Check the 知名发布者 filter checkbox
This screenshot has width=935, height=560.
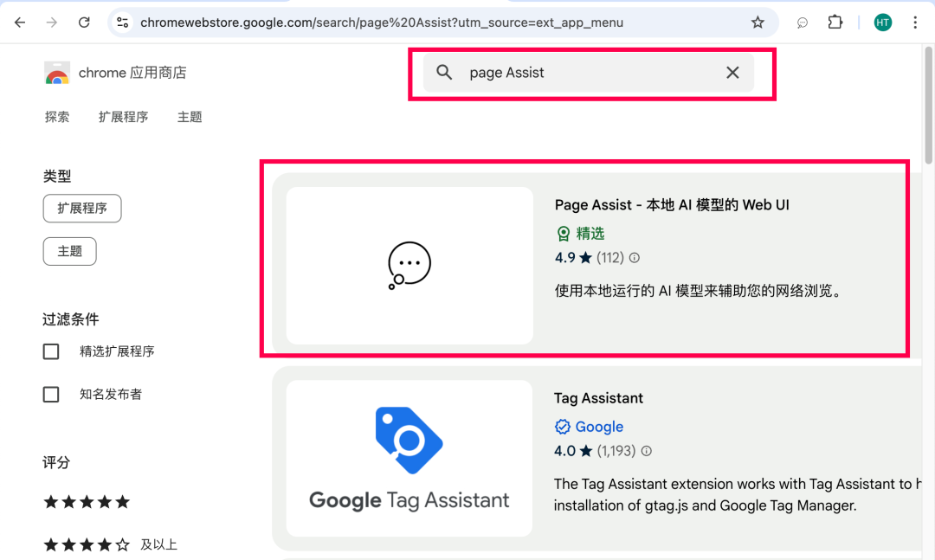pyautogui.click(x=51, y=394)
